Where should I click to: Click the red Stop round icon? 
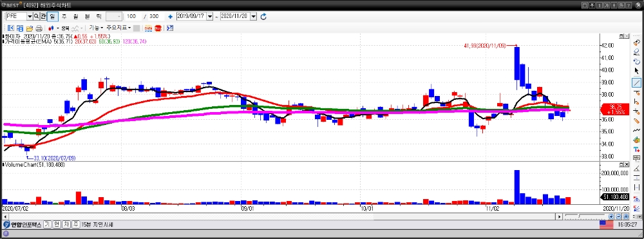click(158, 28)
